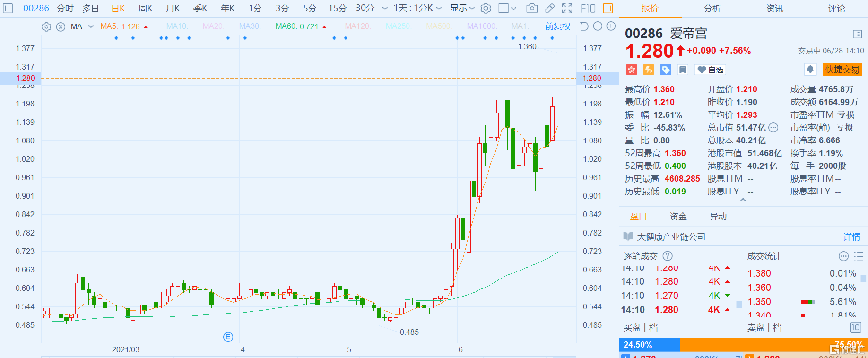The height and width of the screenshot is (358, 868).
Task: Open the 显示 display dropdown
Action: pos(462,8)
